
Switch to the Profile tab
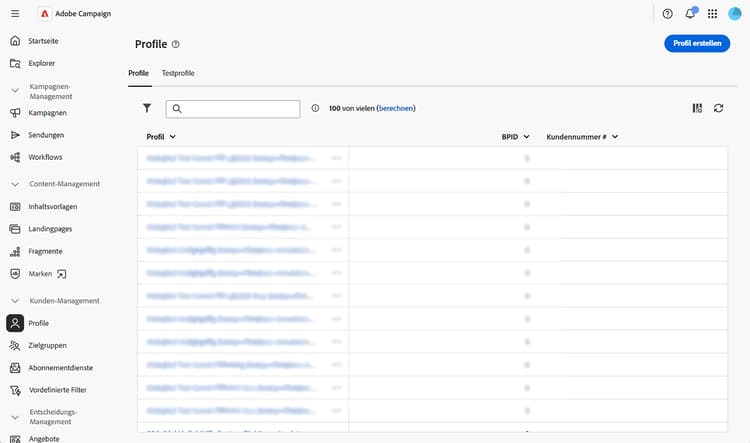click(x=139, y=73)
